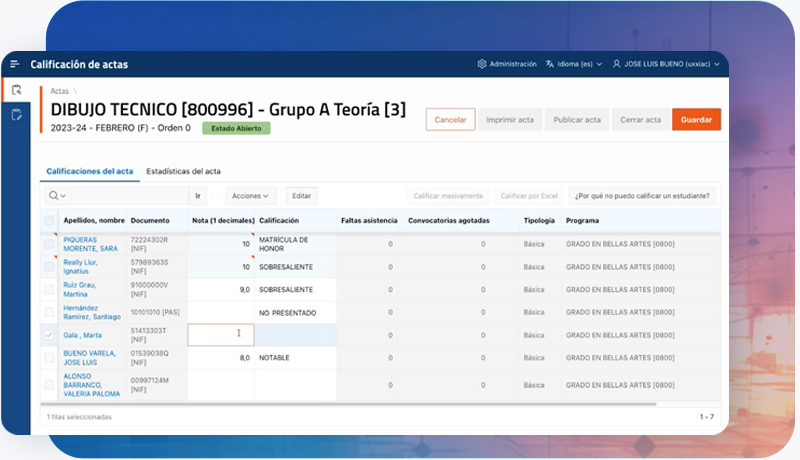Uncheck the Gala, Marta row checkbox
The width and height of the screenshot is (800, 460).
[49, 335]
